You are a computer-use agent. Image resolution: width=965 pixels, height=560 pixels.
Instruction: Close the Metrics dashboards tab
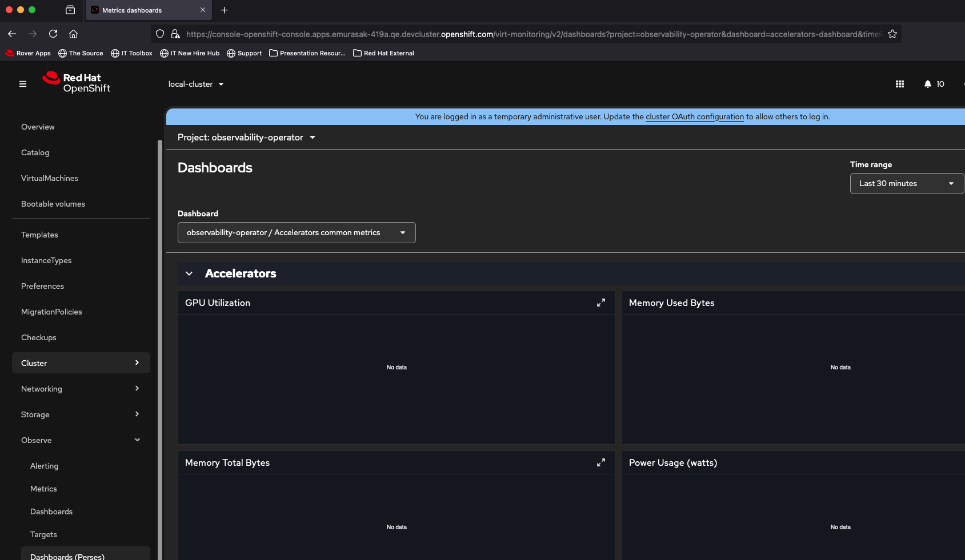[x=203, y=10]
